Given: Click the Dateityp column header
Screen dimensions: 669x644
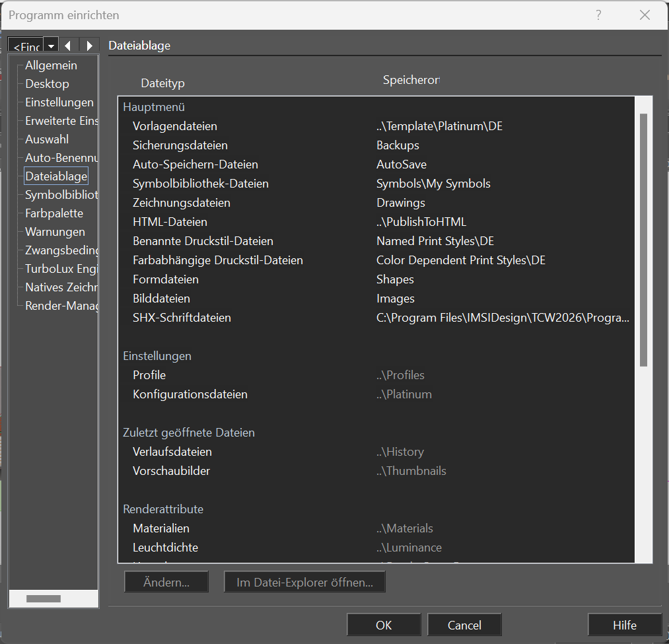Looking at the screenshot, I should click(162, 83).
